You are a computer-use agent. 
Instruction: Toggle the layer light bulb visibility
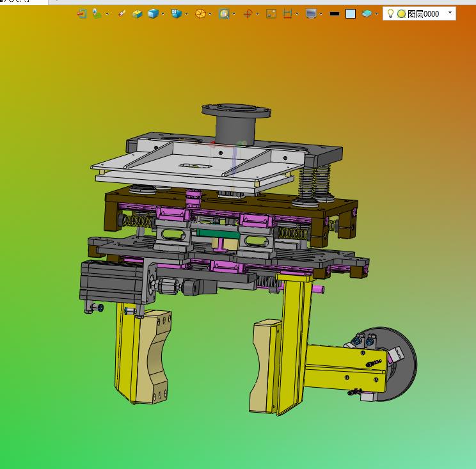tap(390, 13)
